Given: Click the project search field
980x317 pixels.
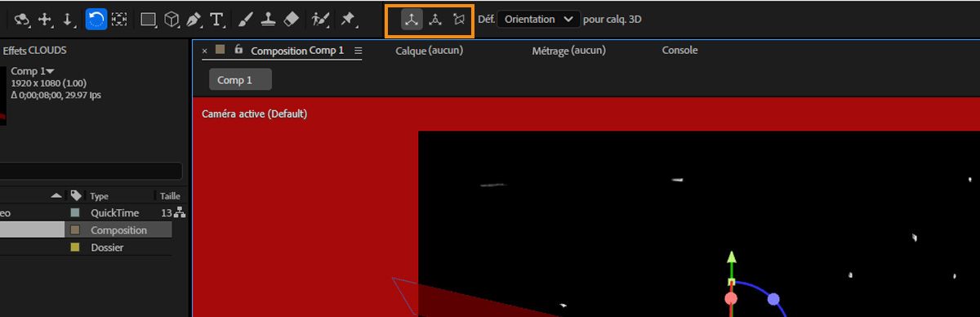Looking at the screenshot, I should coord(91,171).
